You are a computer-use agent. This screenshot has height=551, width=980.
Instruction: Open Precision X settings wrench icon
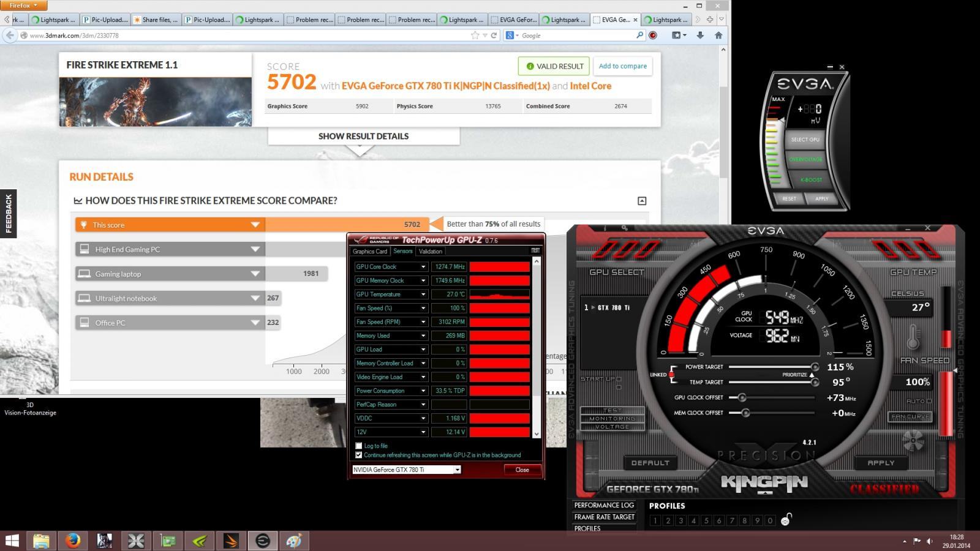coord(624,228)
